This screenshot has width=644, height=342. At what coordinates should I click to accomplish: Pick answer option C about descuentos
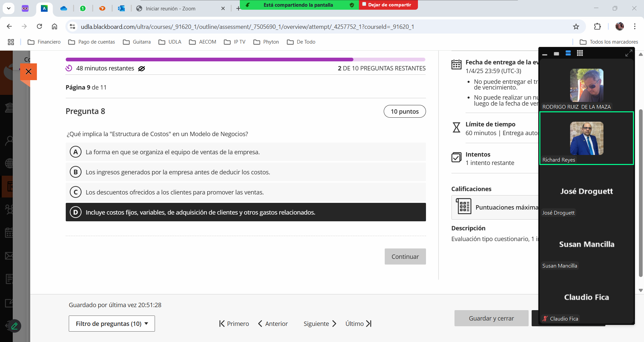pyautogui.click(x=174, y=192)
